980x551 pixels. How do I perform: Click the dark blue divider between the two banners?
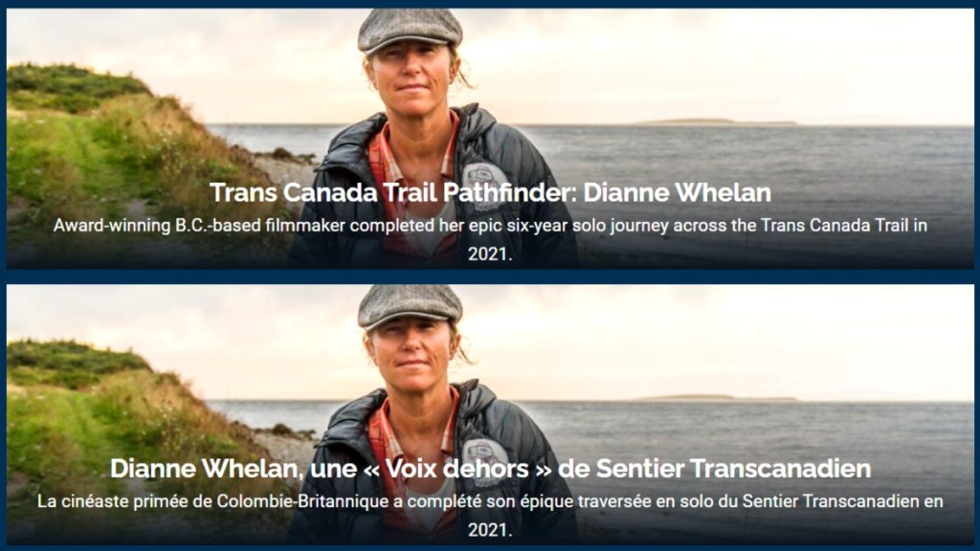[490, 276]
